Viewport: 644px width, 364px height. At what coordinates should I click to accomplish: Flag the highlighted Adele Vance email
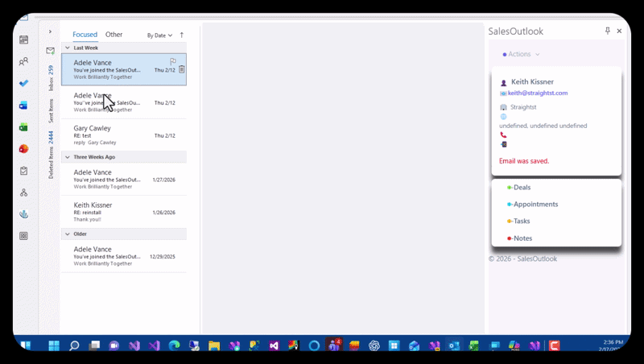(x=173, y=61)
